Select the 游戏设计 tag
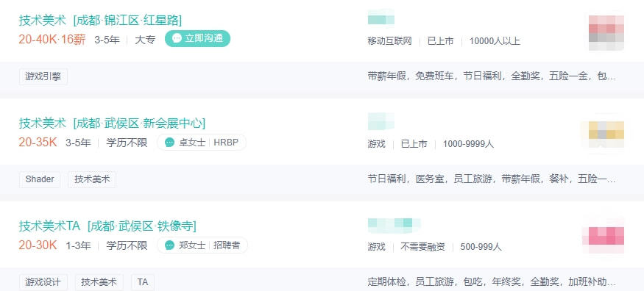The image size is (644, 291). click(x=43, y=282)
